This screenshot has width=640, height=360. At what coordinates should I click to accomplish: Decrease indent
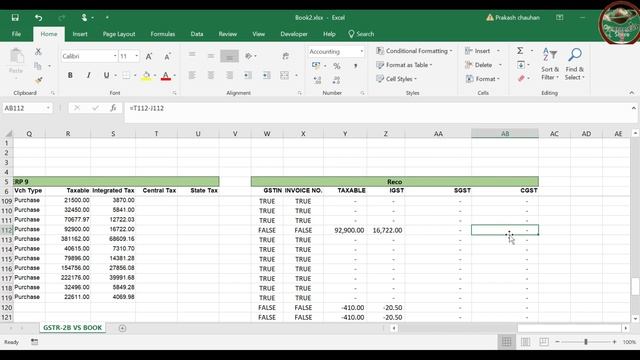click(247, 75)
